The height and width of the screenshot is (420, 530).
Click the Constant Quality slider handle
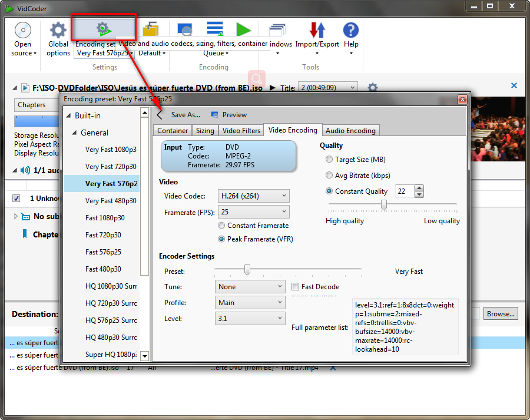tap(383, 205)
